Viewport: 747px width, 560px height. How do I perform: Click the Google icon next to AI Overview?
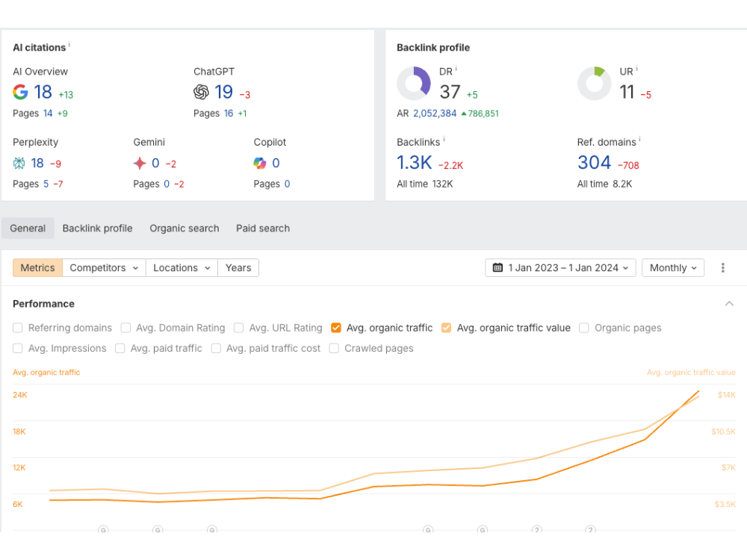pos(20,92)
